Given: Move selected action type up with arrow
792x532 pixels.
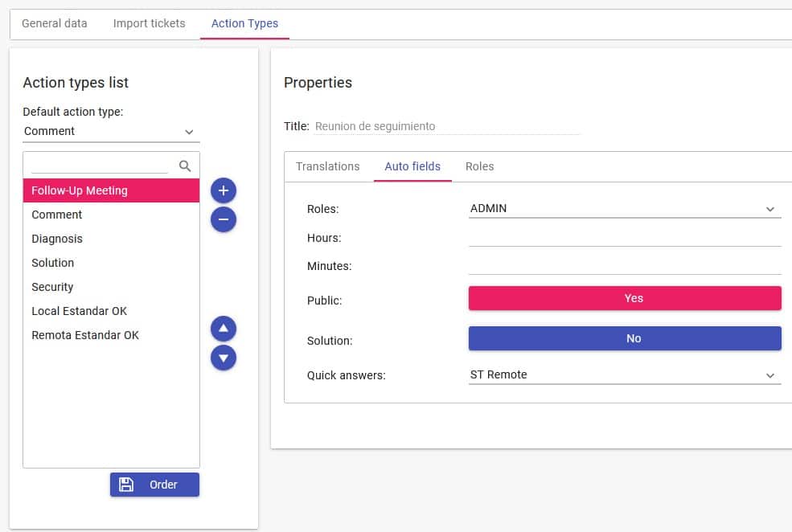Looking at the screenshot, I should tap(224, 329).
